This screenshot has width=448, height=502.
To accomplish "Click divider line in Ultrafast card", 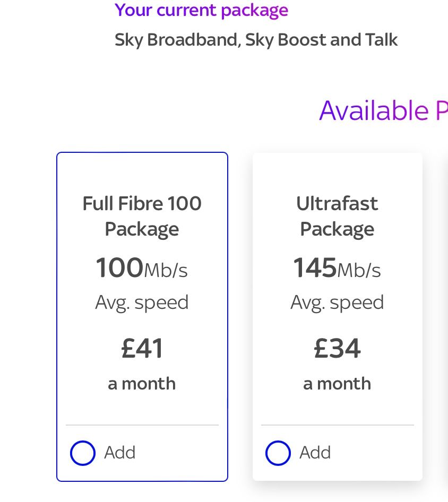I will point(337,425).
